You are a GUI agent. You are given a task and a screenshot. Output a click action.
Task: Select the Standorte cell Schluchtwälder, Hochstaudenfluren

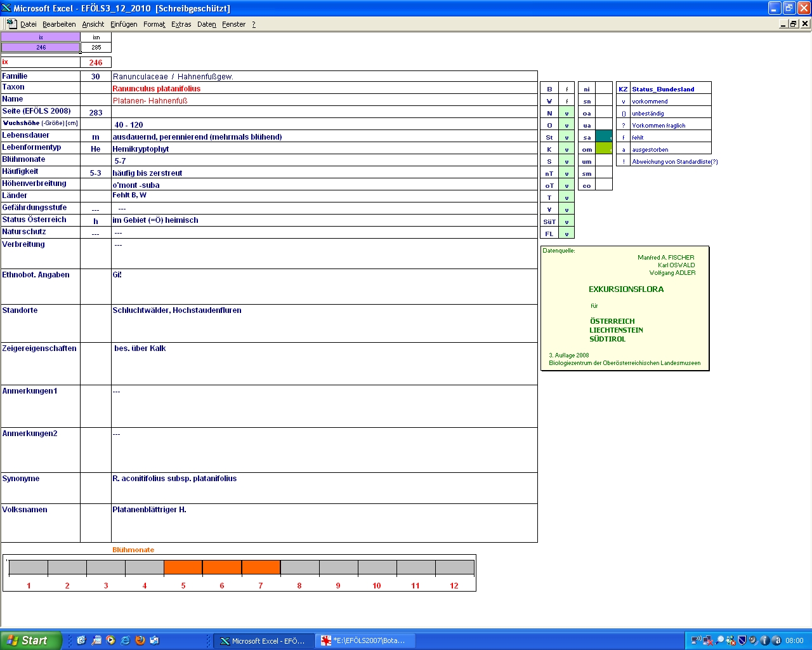[324, 324]
